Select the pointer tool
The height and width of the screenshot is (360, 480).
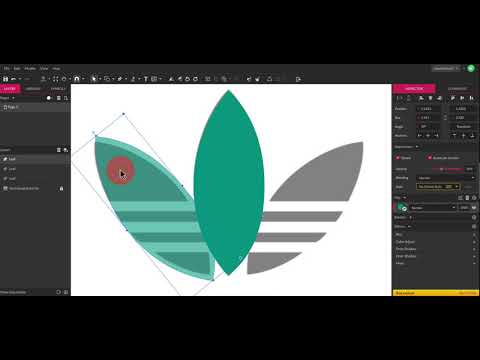pyautogui.click(x=94, y=79)
